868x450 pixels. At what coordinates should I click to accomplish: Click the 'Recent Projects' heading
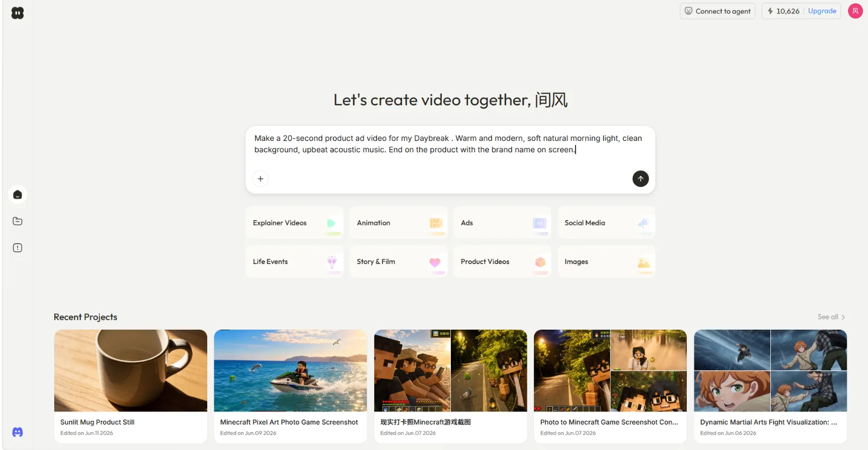85,317
